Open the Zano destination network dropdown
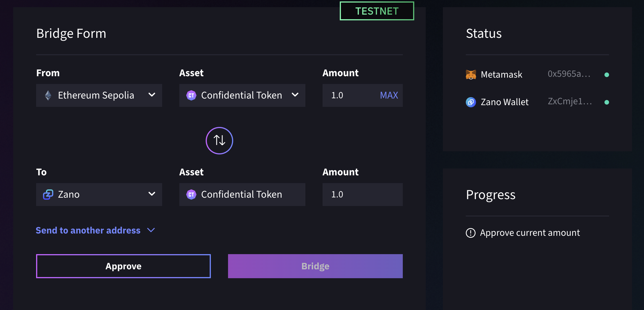644x310 pixels. pos(99,195)
